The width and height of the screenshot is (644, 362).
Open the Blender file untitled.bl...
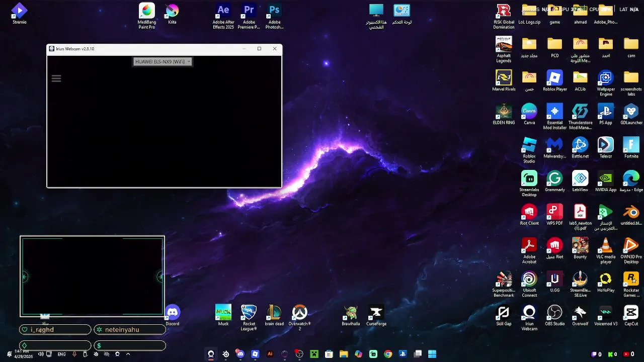pyautogui.click(x=631, y=215)
